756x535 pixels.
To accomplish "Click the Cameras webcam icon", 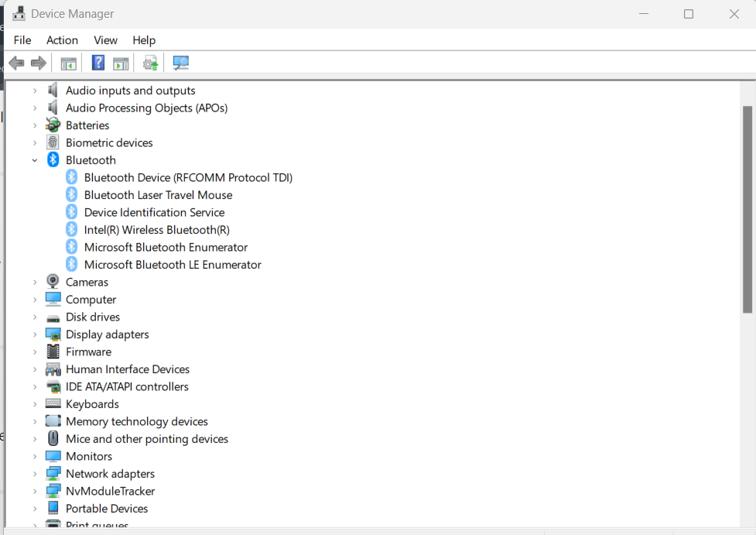I will pyautogui.click(x=53, y=282).
